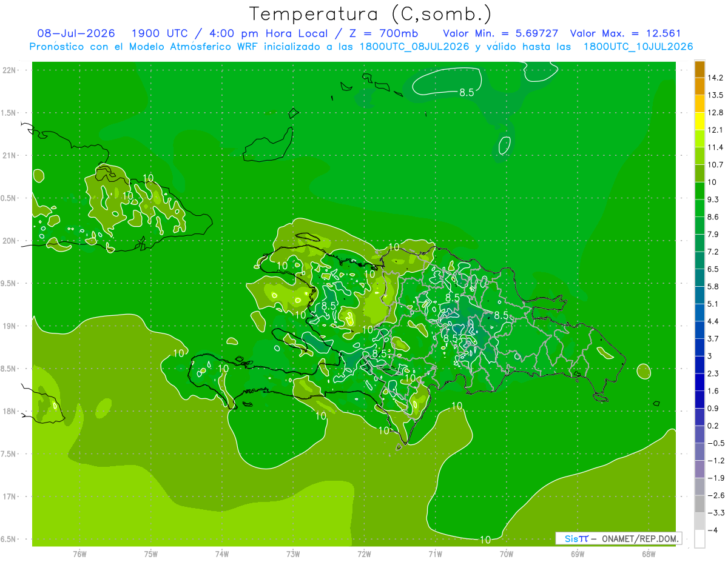Select the dark blue 2.3 legend band
The image size is (728, 562).
(699, 365)
